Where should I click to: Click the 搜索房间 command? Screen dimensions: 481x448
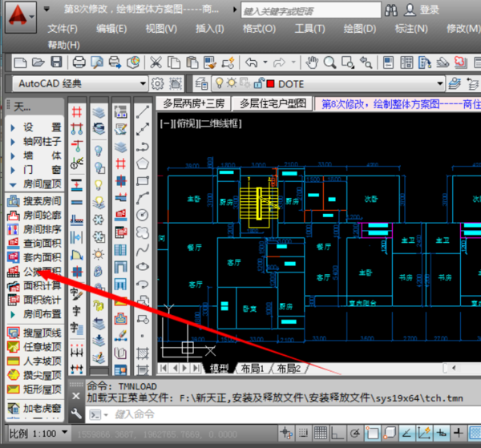coord(34,201)
